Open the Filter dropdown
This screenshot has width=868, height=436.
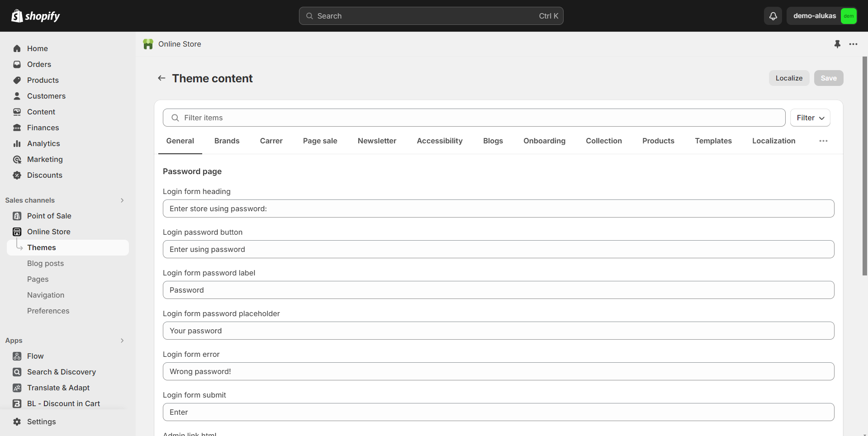(x=810, y=118)
